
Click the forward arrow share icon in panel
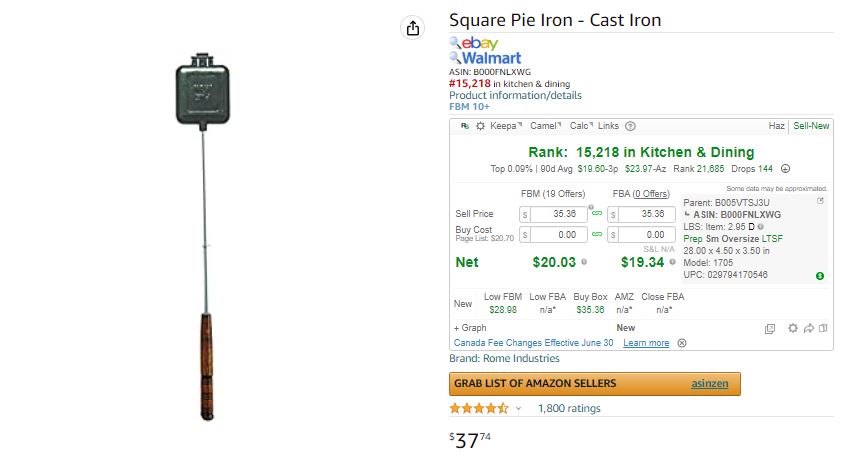[809, 328]
